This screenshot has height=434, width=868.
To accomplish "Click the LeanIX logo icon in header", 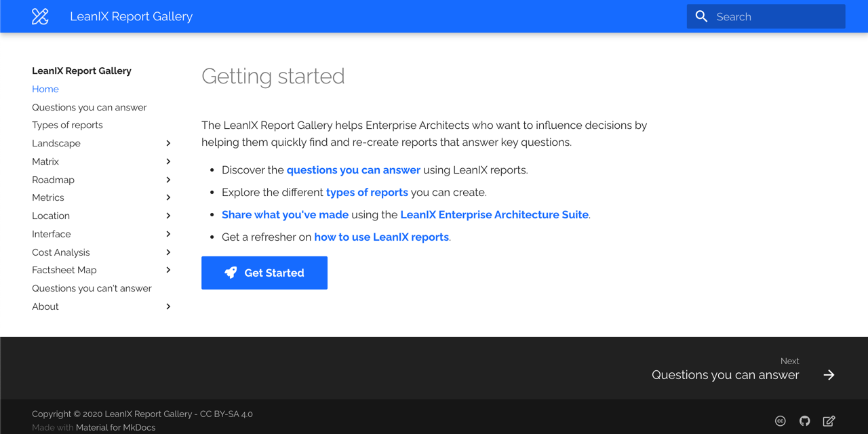I will 40,16.
